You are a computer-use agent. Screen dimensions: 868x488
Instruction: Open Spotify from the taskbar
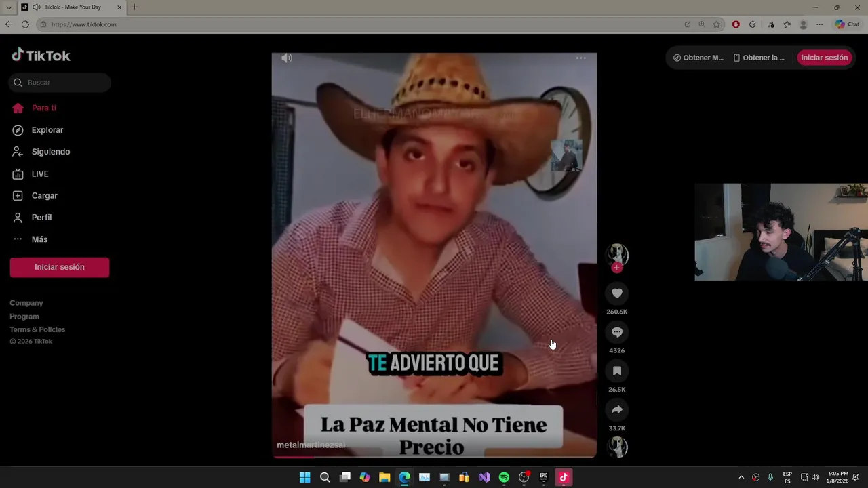point(504,477)
